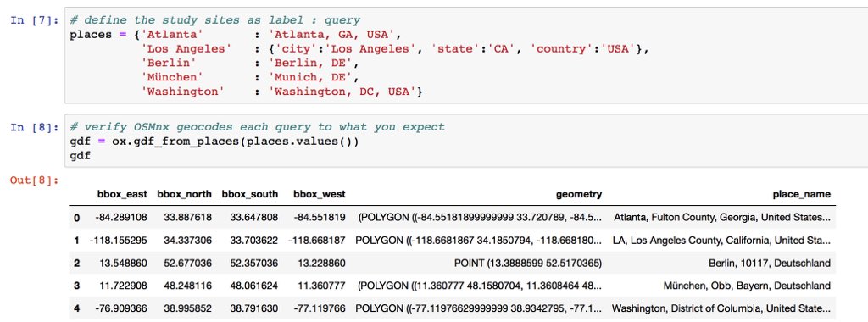Click the In [7] cell prompt
Image resolution: width=868 pixels, height=322 pixels.
(34, 20)
